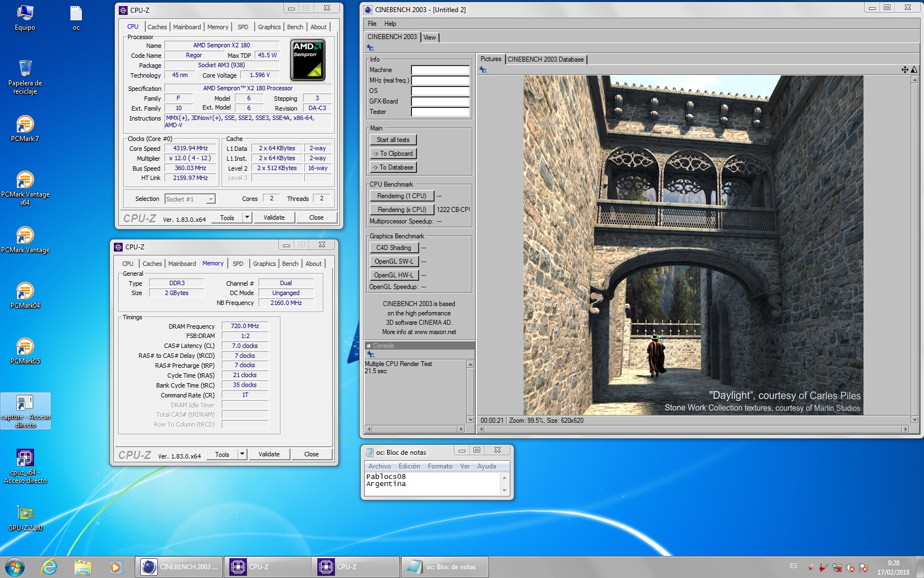Run OpenGL SW-L benchmark
The width and height of the screenshot is (924, 578).
coord(394,261)
